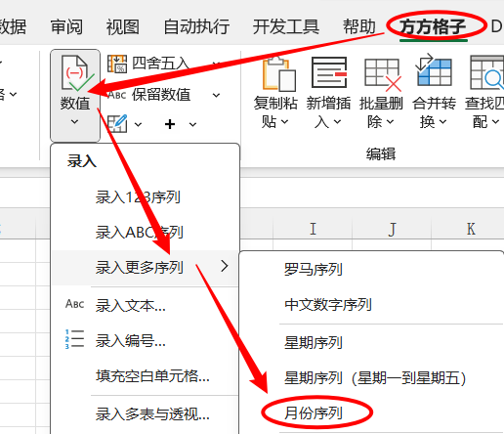The width and height of the screenshot is (504, 434).
Task: Click the 合并转换 icon
Action: point(434,71)
